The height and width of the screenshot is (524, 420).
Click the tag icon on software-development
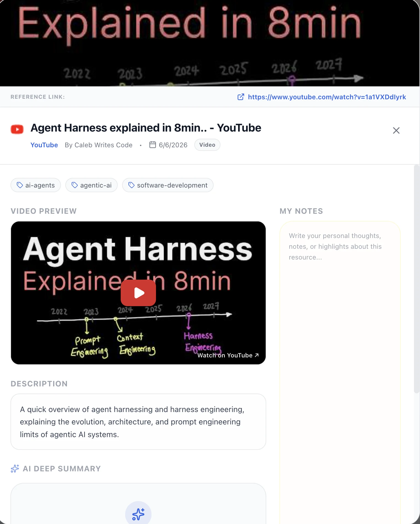coord(131,185)
